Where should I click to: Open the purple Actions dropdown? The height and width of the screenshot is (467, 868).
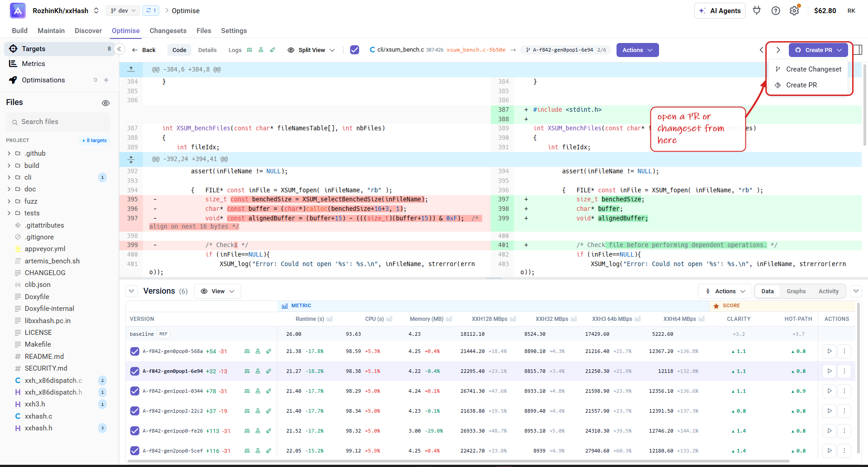coord(637,50)
